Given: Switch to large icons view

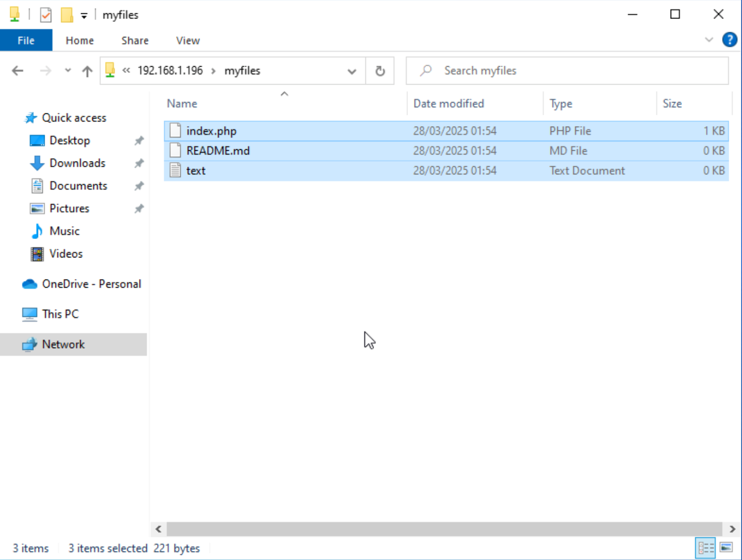Looking at the screenshot, I should (727, 547).
